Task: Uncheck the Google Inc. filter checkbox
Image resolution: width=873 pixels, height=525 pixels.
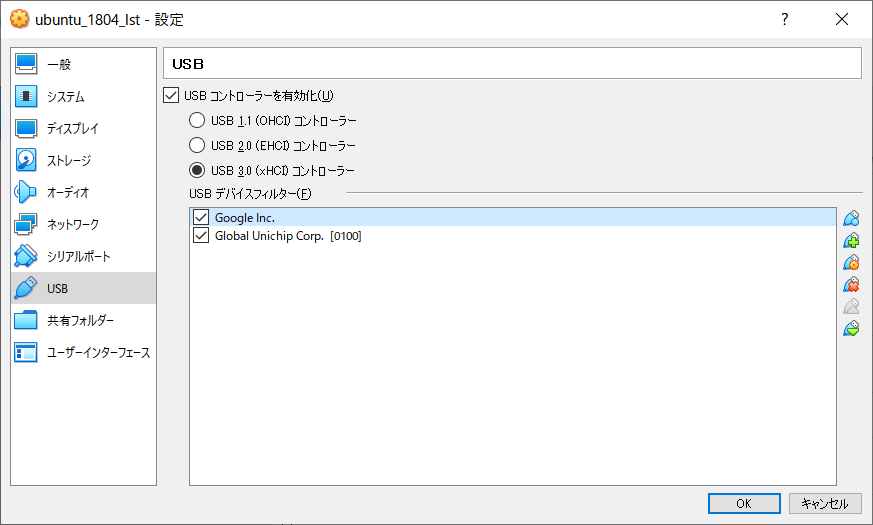Action: 201,217
